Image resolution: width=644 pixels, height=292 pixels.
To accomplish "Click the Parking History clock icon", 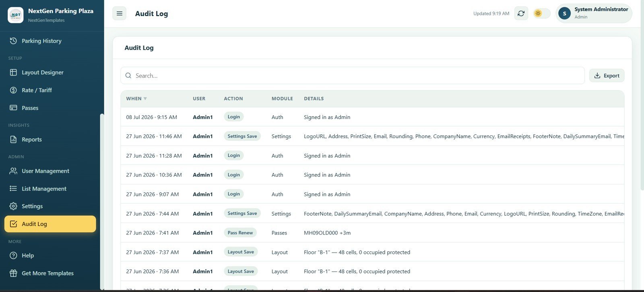I will tap(13, 41).
